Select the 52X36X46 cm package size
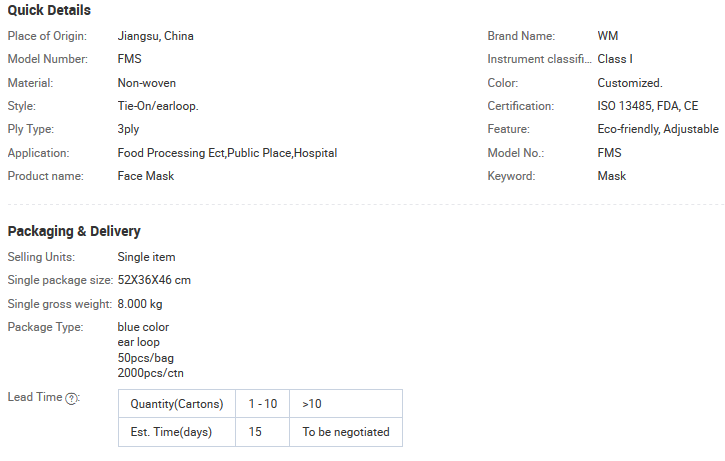Viewport: 725px width, 461px height. point(154,280)
